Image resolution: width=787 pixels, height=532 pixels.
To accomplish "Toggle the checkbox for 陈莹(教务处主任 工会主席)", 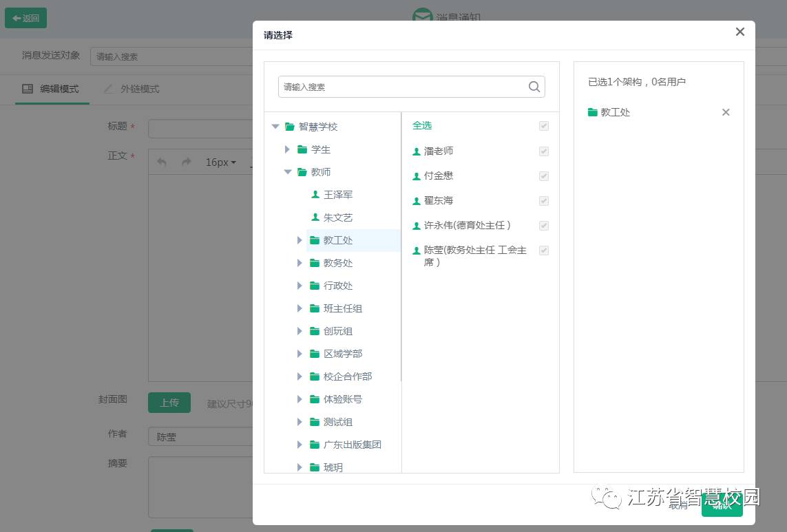I will [x=543, y=251].
